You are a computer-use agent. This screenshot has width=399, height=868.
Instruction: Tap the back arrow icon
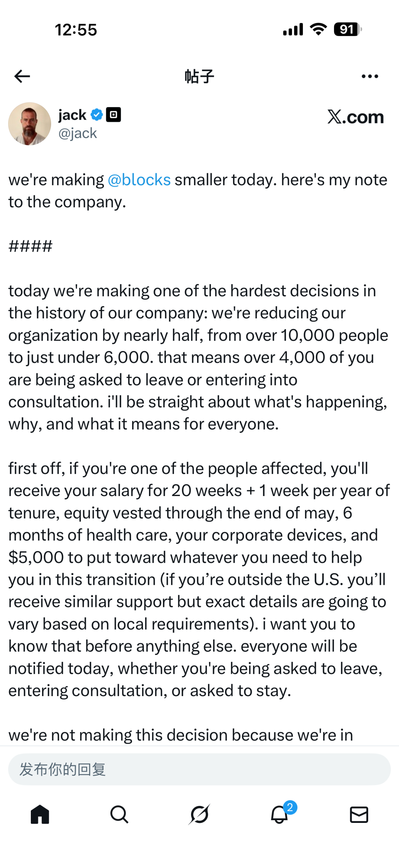point(22,76)
